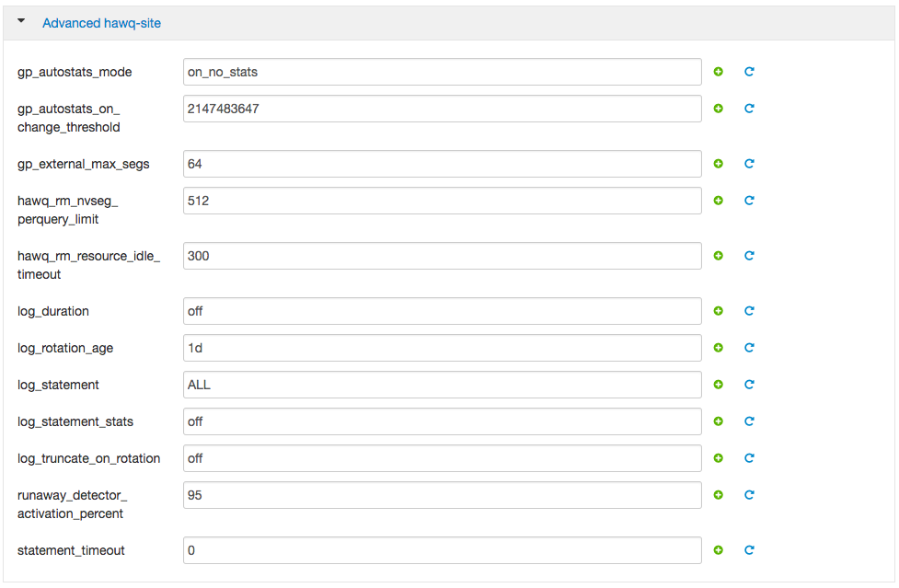Click refresh icon for log_rotation_age row
Image resolution: width=899 pixels, height=588 pixels.
pos(749,348)
